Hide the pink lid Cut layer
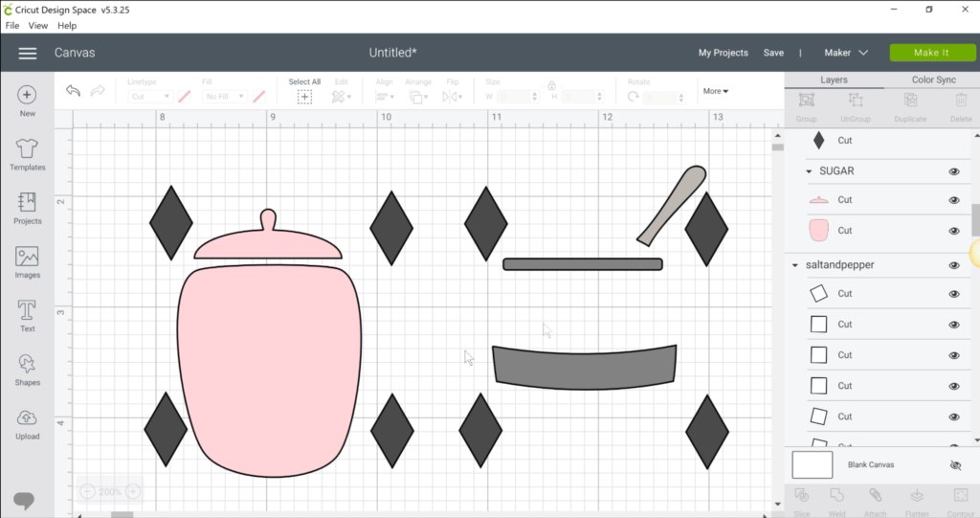The width and height of the screenshot is (980, 518). pos(954,200)
